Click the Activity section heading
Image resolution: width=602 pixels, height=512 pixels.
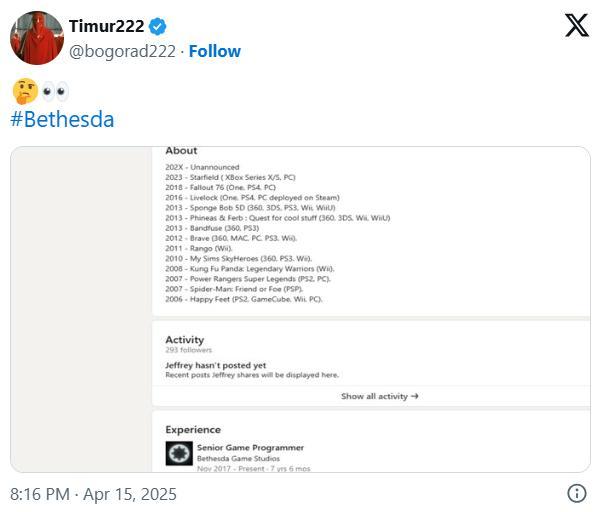point(185,340)
